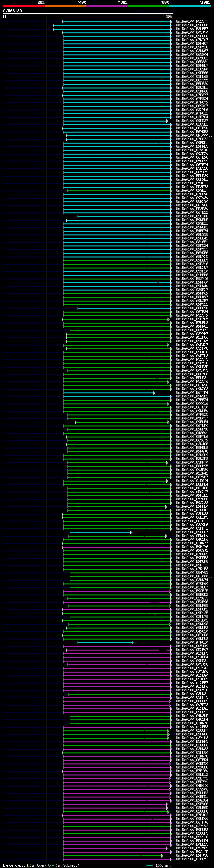Click the white query sequence bar

88,14
